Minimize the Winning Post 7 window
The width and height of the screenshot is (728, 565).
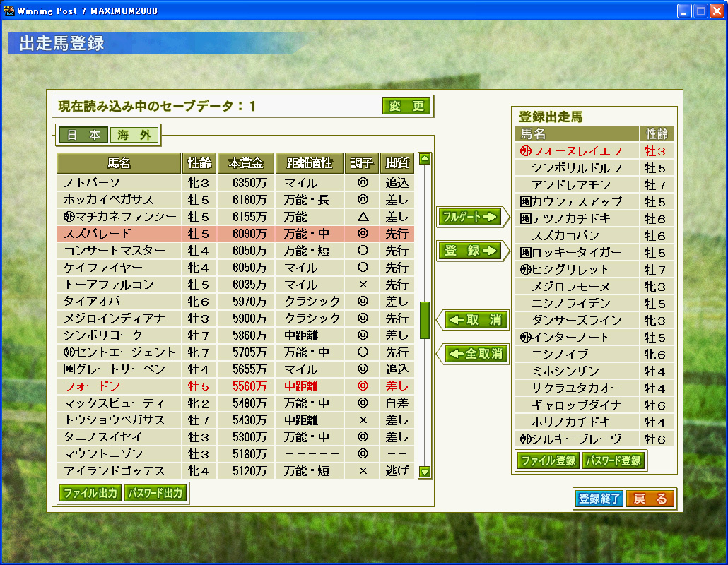(684, 11)
